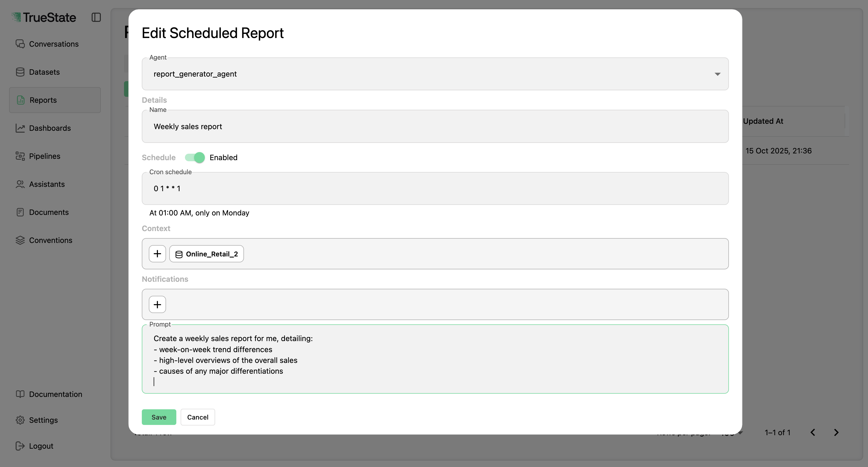This screenshot has width=868, height=467.
Task: Open the Assistants section
Action: click(46, 184)
